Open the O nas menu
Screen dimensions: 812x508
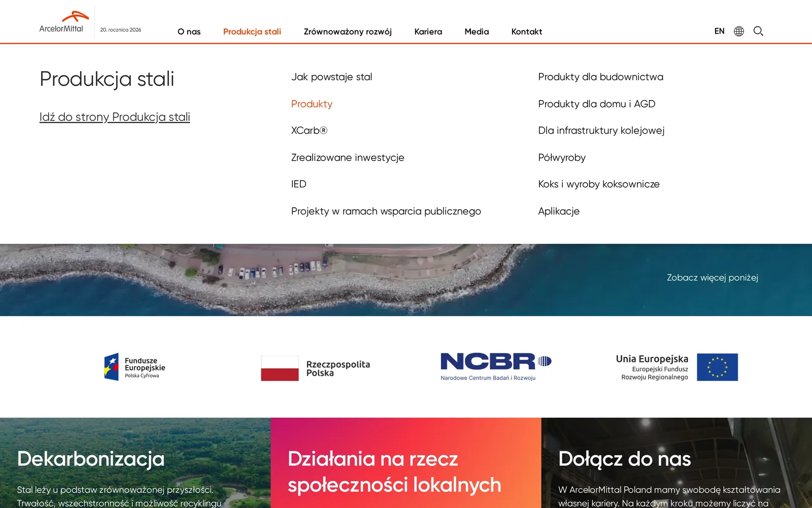(189, 31)
